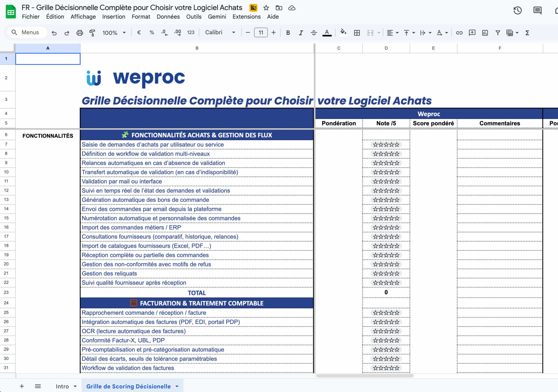
Task: Expand text wrapping options
Action: coord(430,32)
